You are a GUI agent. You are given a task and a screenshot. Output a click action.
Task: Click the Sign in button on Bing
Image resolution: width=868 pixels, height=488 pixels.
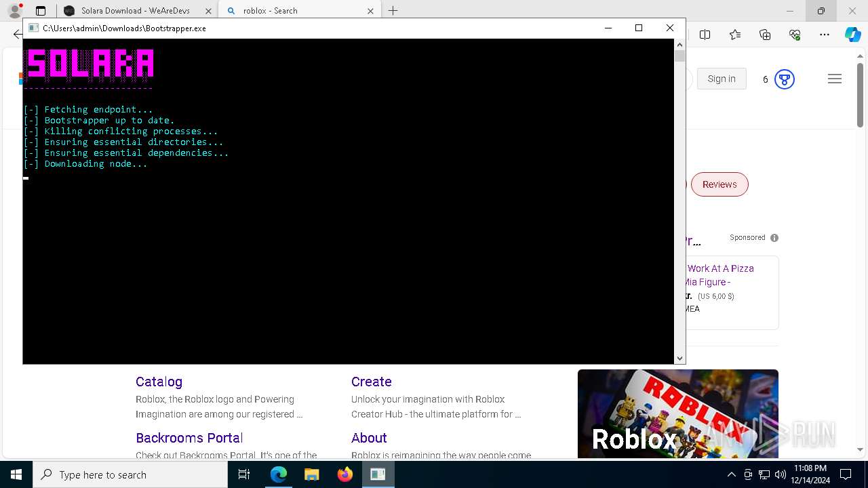point(722,79)
